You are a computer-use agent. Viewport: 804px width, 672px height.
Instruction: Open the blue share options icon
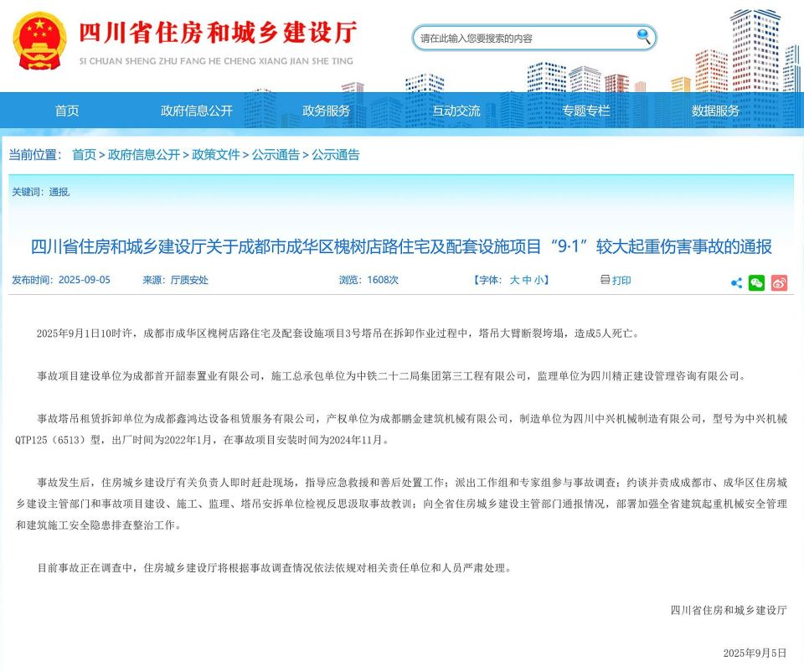735,284
